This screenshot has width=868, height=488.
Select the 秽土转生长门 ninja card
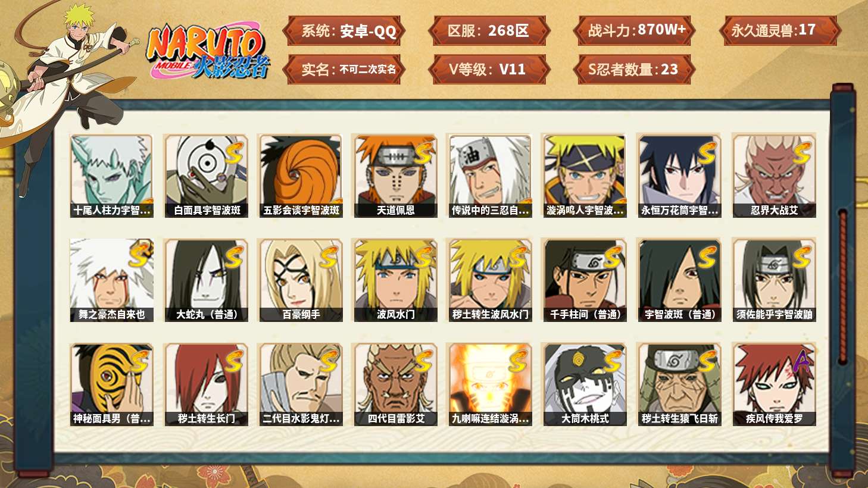click(207, 384)
